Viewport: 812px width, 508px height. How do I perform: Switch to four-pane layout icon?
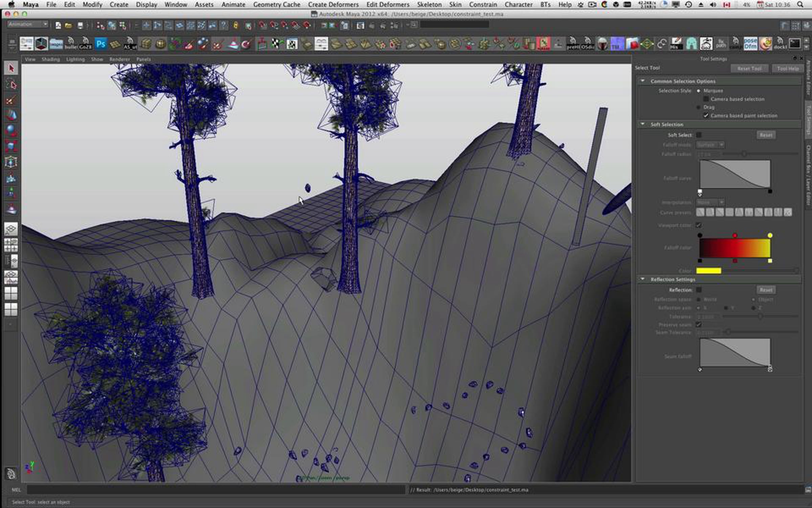[x=11, y=245]
